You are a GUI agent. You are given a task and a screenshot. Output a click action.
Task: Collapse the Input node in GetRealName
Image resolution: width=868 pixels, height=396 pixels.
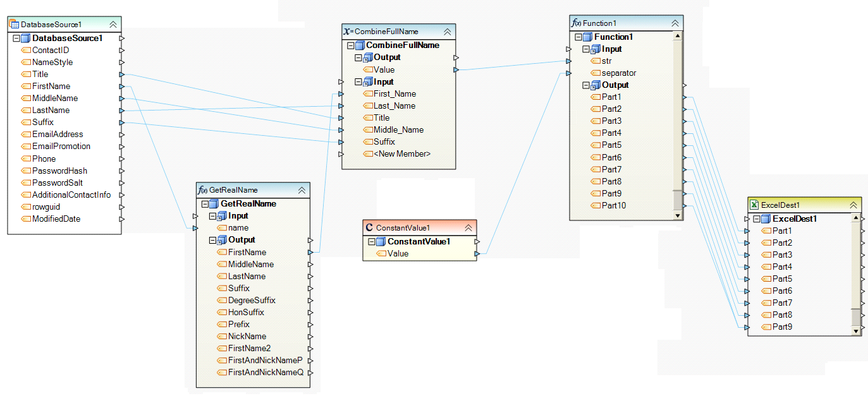[213, 216]
